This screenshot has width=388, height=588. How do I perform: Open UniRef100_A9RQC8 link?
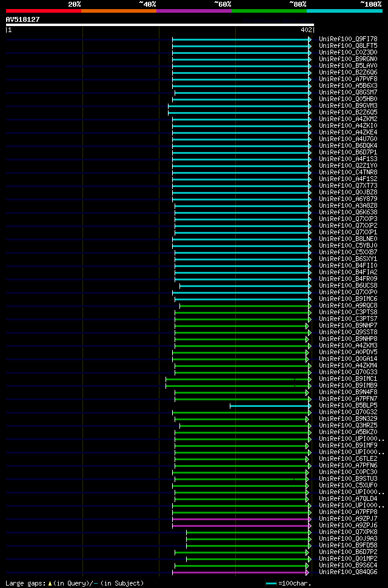[348, 306]
